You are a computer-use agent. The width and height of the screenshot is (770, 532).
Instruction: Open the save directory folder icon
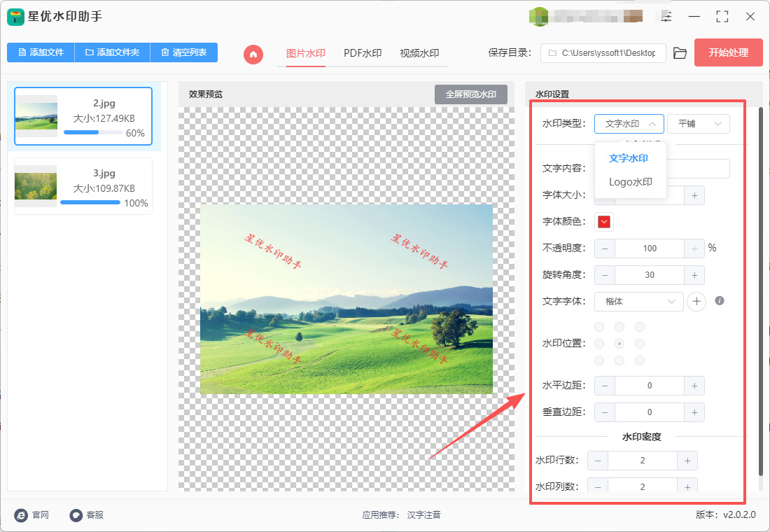680,53
